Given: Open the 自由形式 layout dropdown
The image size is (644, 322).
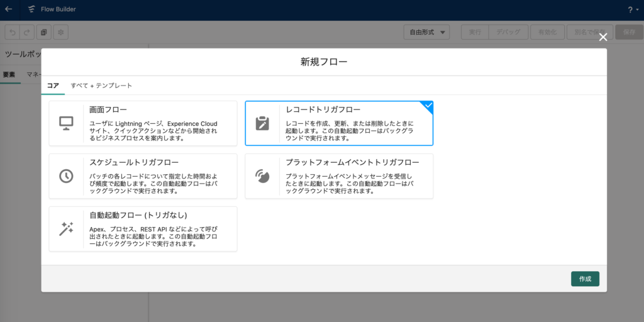Looking at the screenshot, I should (x=428, y=32).
